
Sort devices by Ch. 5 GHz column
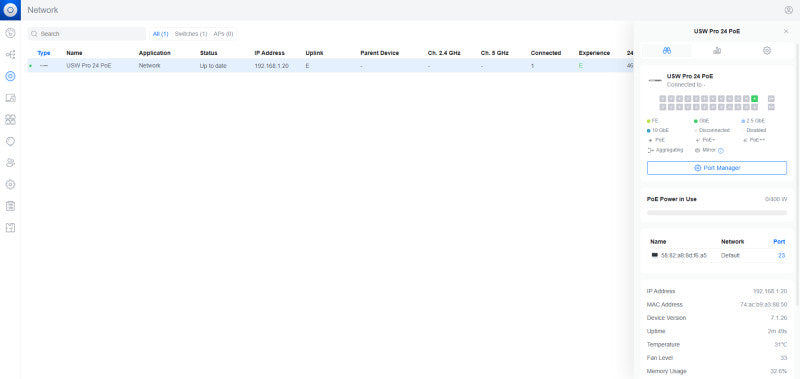tap(494, 53)
